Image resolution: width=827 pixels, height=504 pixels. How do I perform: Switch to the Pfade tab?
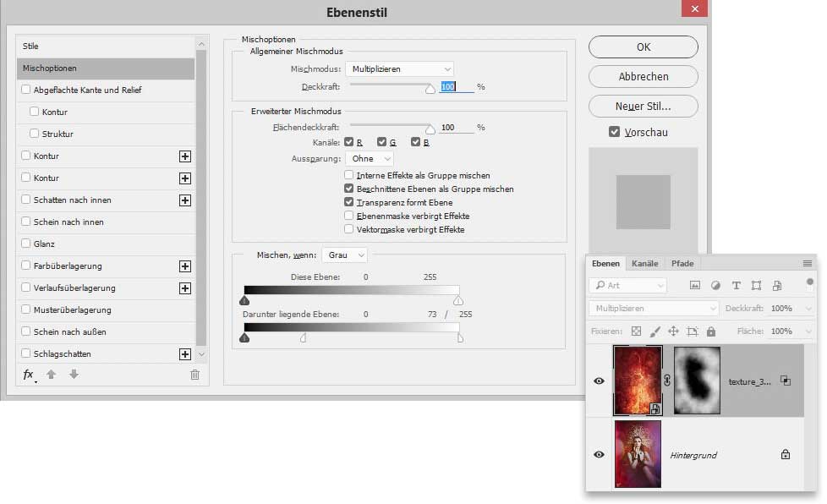[x=682, y=264]
